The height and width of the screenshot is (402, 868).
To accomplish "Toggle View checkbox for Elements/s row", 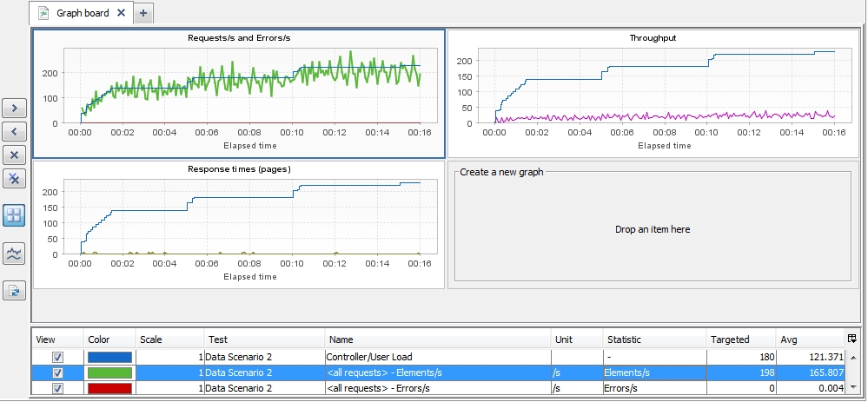I will [57, 372].
